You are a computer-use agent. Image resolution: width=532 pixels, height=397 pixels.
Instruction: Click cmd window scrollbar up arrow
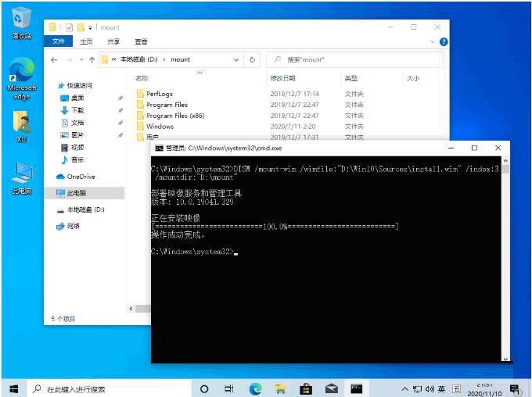click(x=505, y=161)
